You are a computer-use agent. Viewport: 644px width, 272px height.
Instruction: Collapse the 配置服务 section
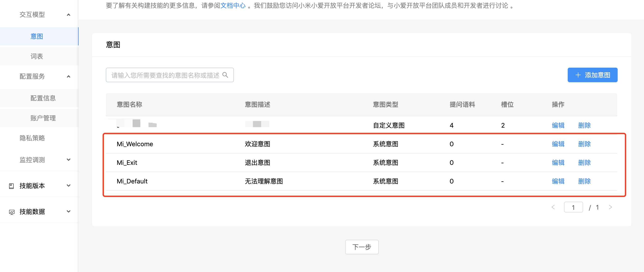(69, 77)
